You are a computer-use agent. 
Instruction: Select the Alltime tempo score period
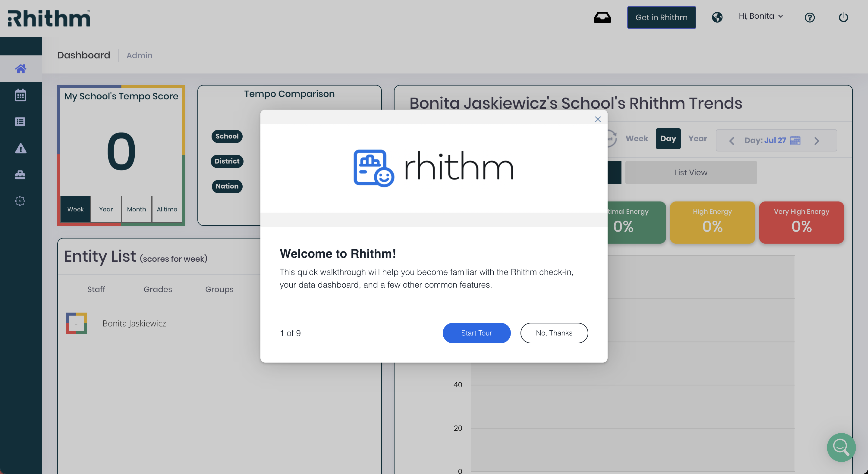[167, 209]
